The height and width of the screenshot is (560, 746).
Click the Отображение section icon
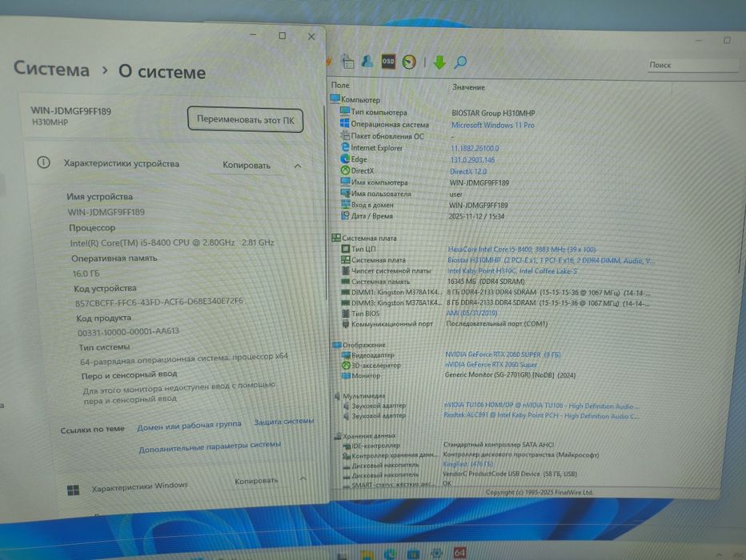click(x=337, y=344)
